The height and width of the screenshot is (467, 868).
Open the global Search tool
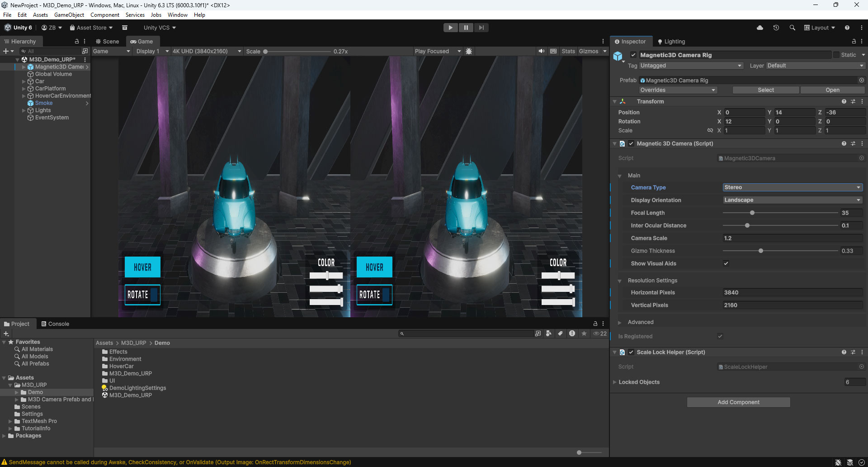[793, 28]
